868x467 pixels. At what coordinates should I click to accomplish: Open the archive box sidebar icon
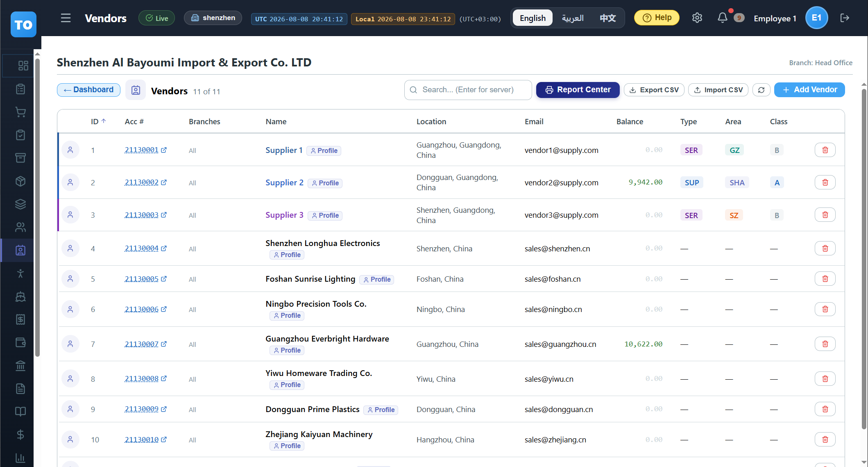(x=20, y=158)
